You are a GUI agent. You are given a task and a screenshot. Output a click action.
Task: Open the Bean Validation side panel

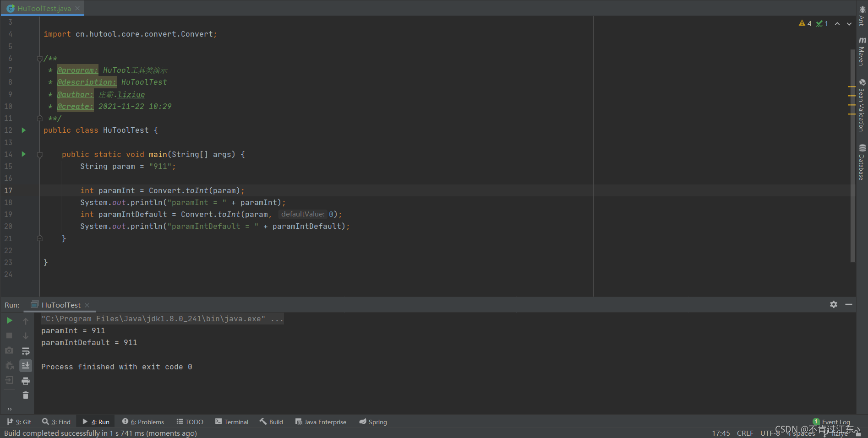[862, 105]
